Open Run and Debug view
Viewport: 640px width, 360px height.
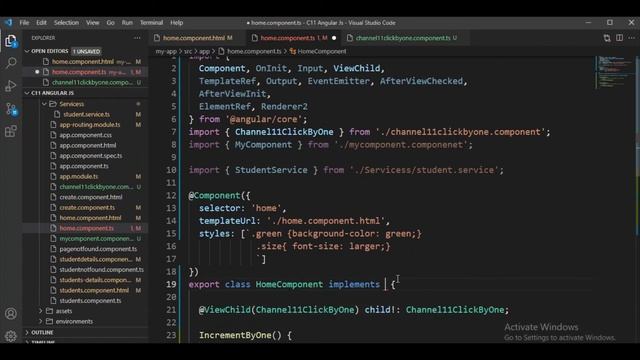click(11, 86)
